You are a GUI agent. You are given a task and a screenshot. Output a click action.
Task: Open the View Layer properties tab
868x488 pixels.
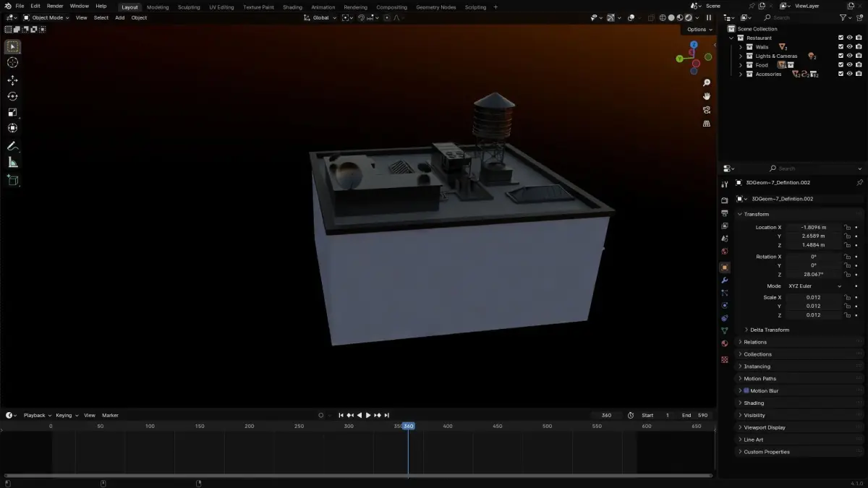pos(724,226)
